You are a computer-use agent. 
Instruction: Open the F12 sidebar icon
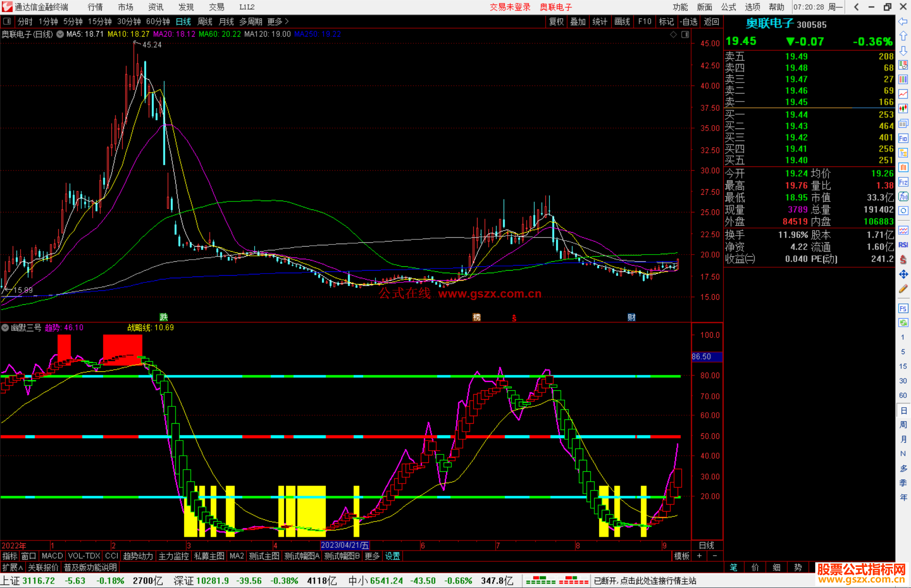(903, 182)
